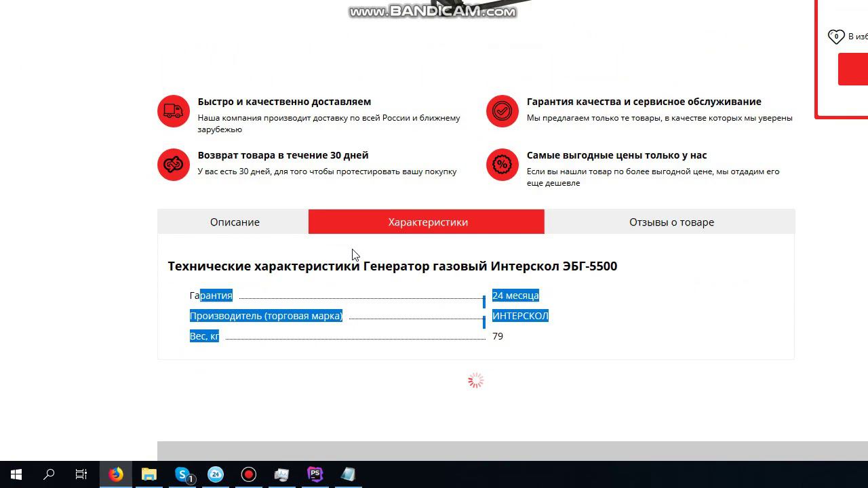The height and width of the screenshot is (488, 868).
Task: Open the blue 24 app in taskbar
Action: pyautogui.click(x=216, y=474)
